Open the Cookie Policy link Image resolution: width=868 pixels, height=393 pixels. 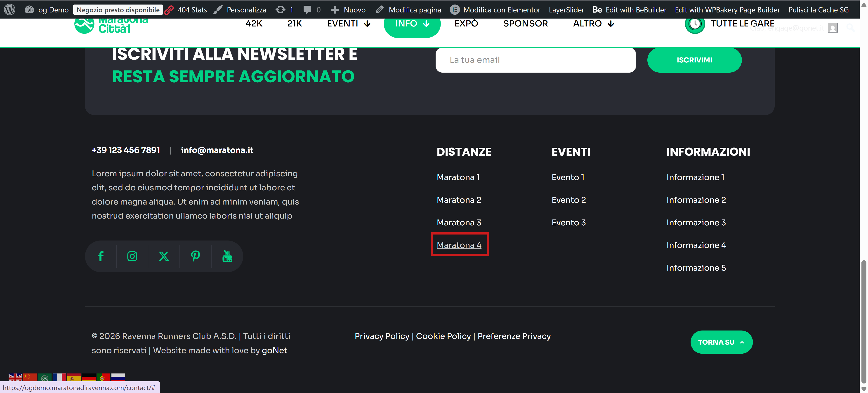pos(443,336)
